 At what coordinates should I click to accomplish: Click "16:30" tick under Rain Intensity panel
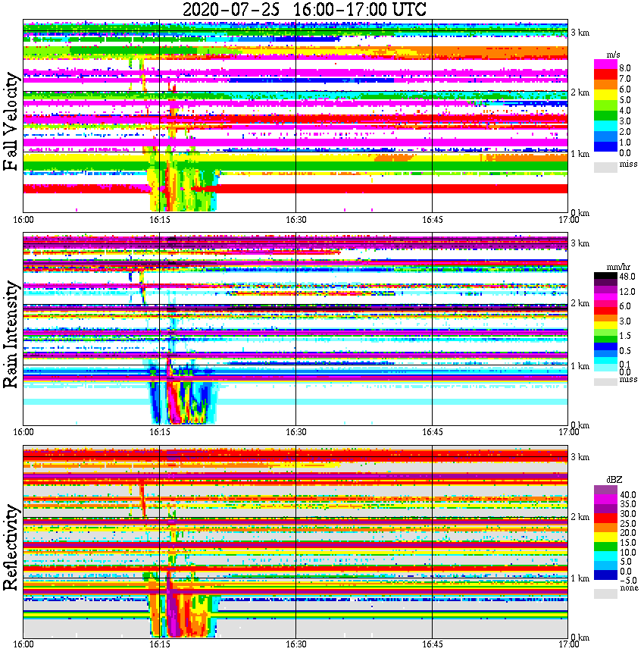(x=295, y=432)
